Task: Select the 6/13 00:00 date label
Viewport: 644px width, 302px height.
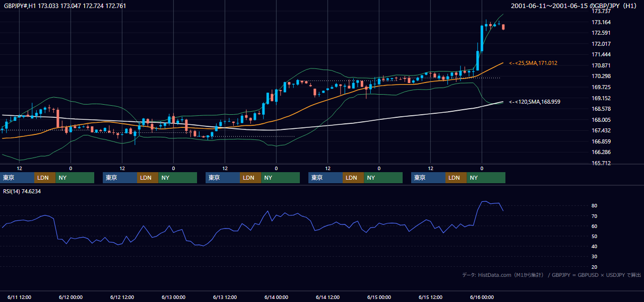Action: [x=173, y=297]
